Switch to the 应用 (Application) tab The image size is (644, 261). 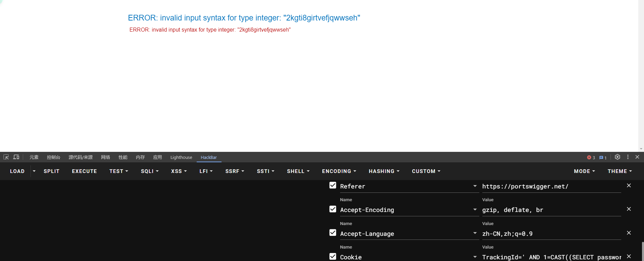[157, 157]
